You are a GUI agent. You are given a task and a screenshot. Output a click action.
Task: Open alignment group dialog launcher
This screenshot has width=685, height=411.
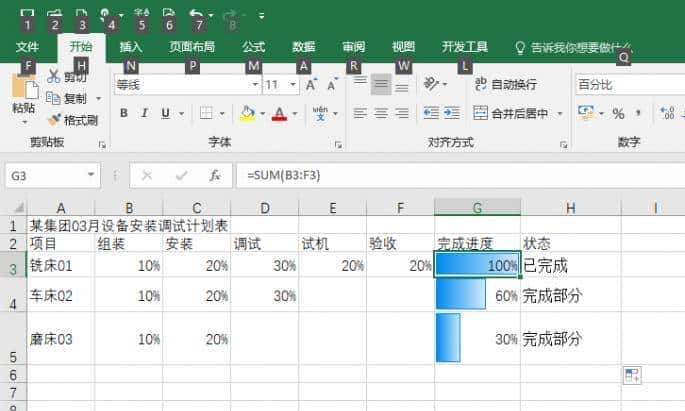point(564,145)
